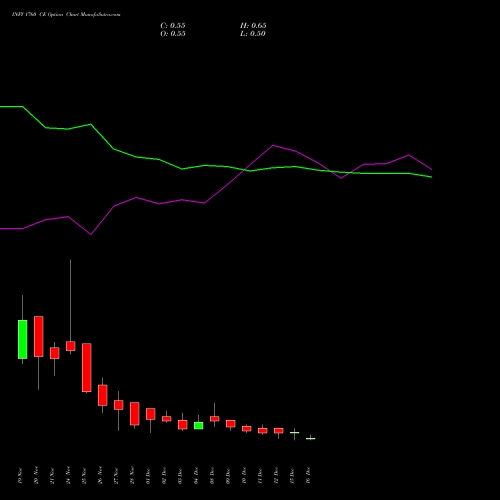The height and width of the screenshot is (500, 500).
Task: Select the high value 'H: 0.65'
Action: [x=253, y=26]
